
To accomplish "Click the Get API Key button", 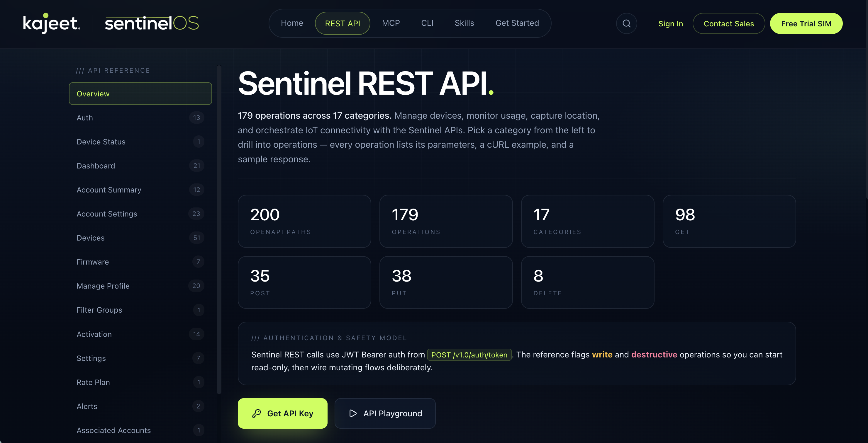I will (x=282, y=413).
